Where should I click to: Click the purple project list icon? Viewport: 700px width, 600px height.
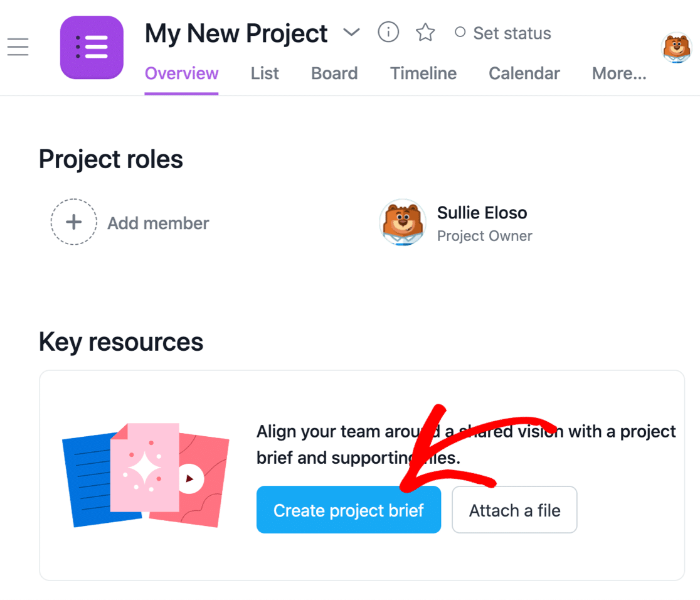click(92, 48)
